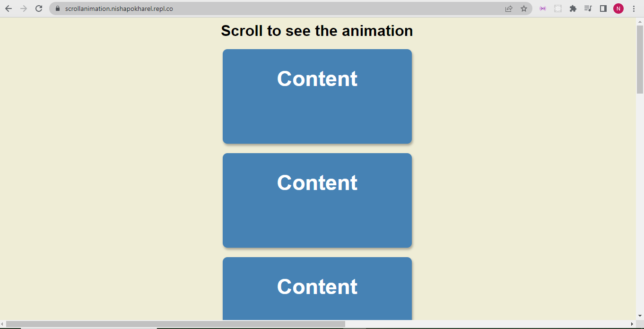Click the first blue Content box
The image size is (644, 329).
coord(317,96)
